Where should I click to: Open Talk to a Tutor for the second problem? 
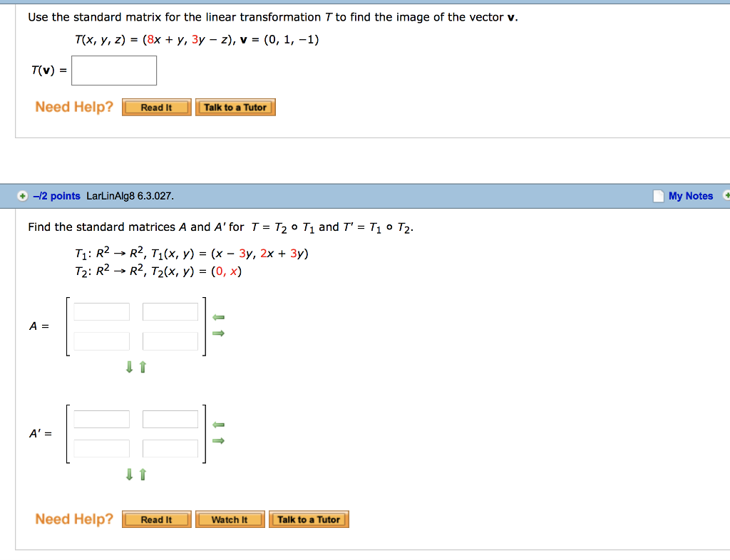pyautogui.click(x=309, y=519)
